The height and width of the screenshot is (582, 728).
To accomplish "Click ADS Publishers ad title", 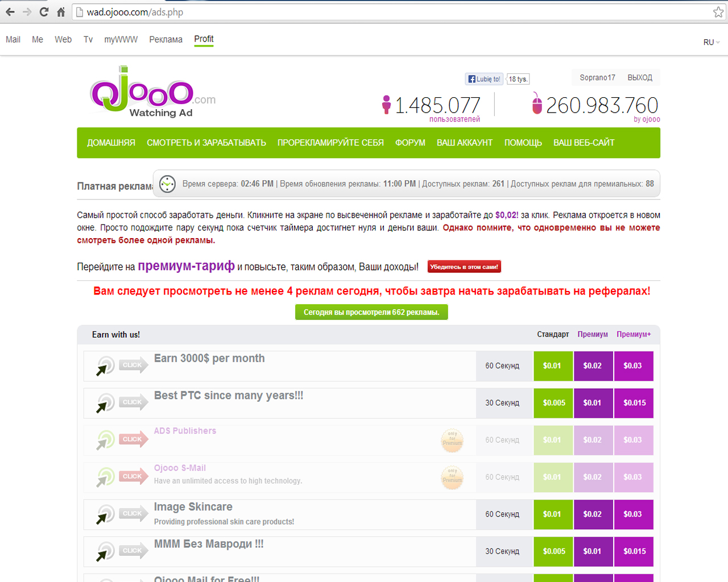I will click(185, 431).
